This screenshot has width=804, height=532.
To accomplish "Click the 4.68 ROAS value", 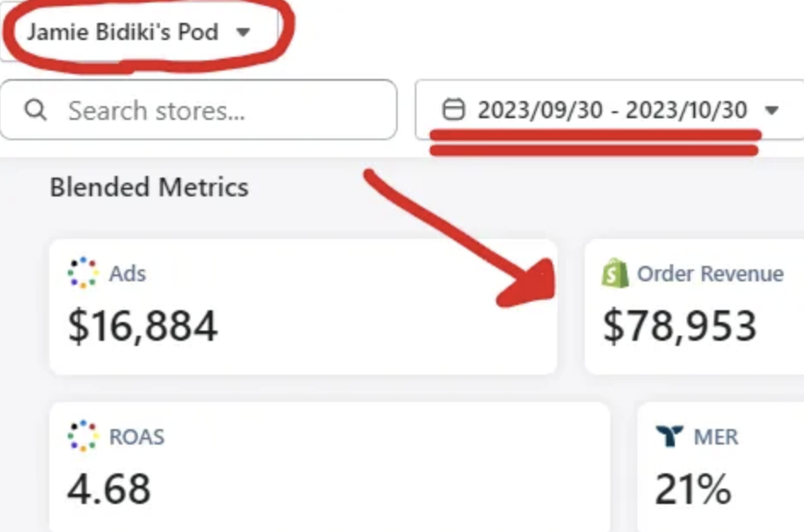I will pyautogui.click(x=109, y=490).
